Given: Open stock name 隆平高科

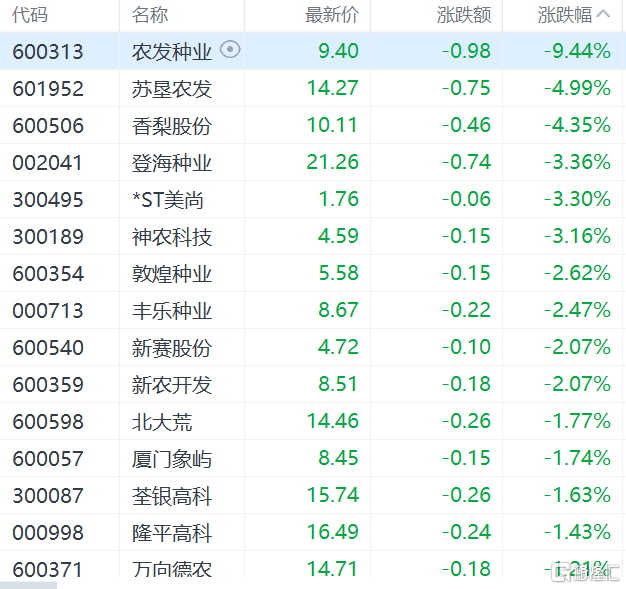Looking at the screenshot, I should [x=172, y=533].
